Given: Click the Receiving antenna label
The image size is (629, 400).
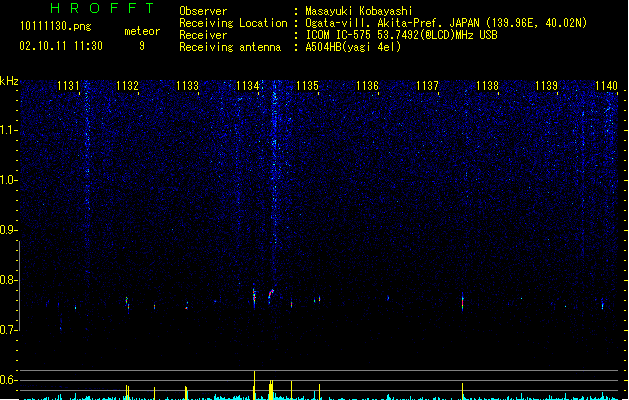Looking at the screenshot, I should click(x=230, y=47).
